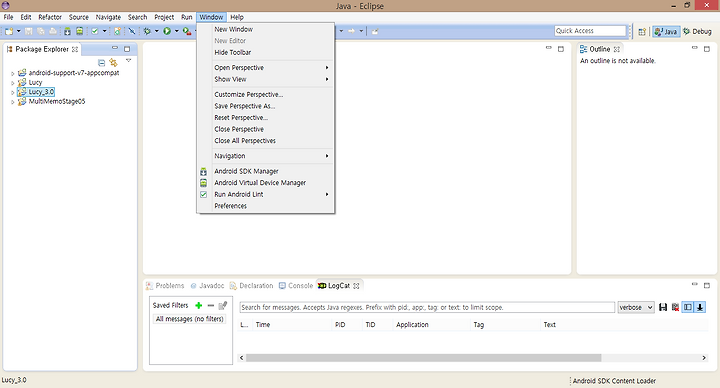Open Android Virtual Device Manager toolbar icon
720x388 pixels.
click(79, 31)
